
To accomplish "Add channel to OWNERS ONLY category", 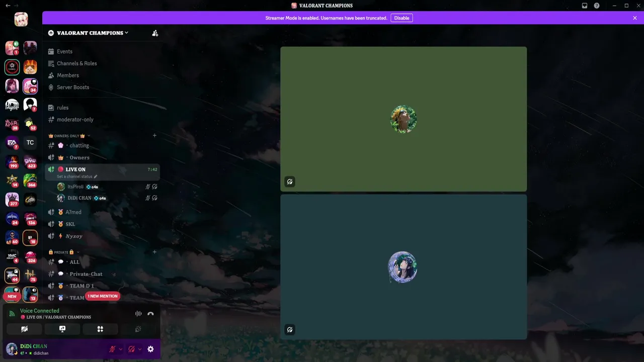I will pos(154,136).
